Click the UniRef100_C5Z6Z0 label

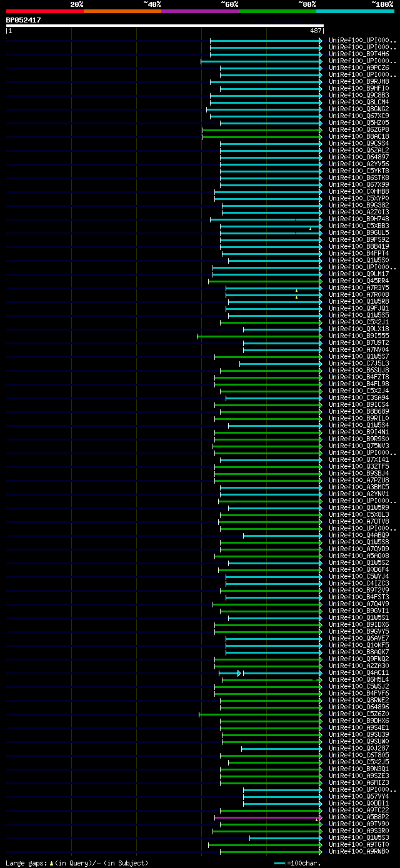(x=359, y=714)
